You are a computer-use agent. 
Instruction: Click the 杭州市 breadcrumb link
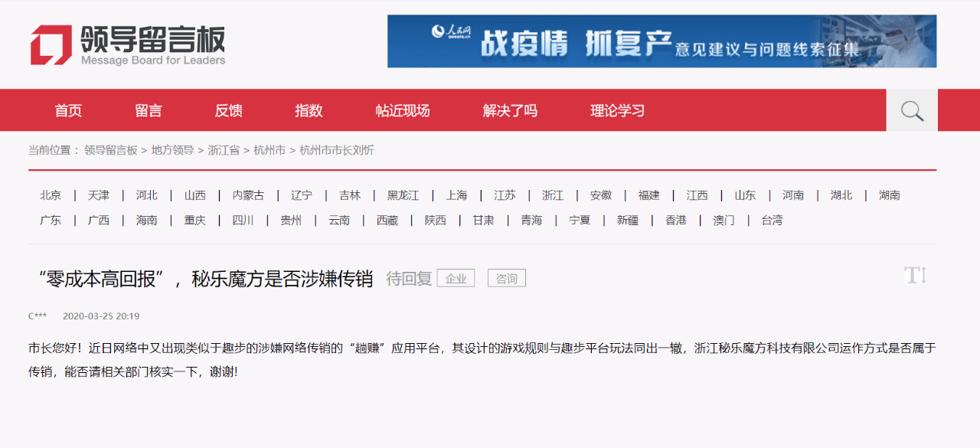[269, 151]
